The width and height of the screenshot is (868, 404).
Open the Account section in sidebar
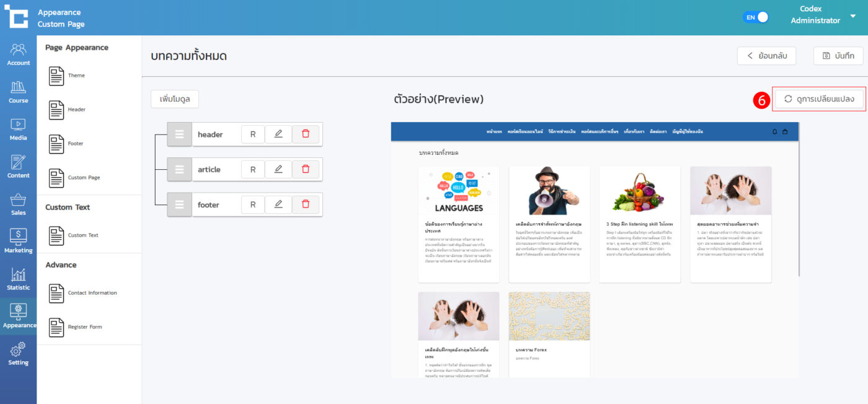[x=18, y=54]
